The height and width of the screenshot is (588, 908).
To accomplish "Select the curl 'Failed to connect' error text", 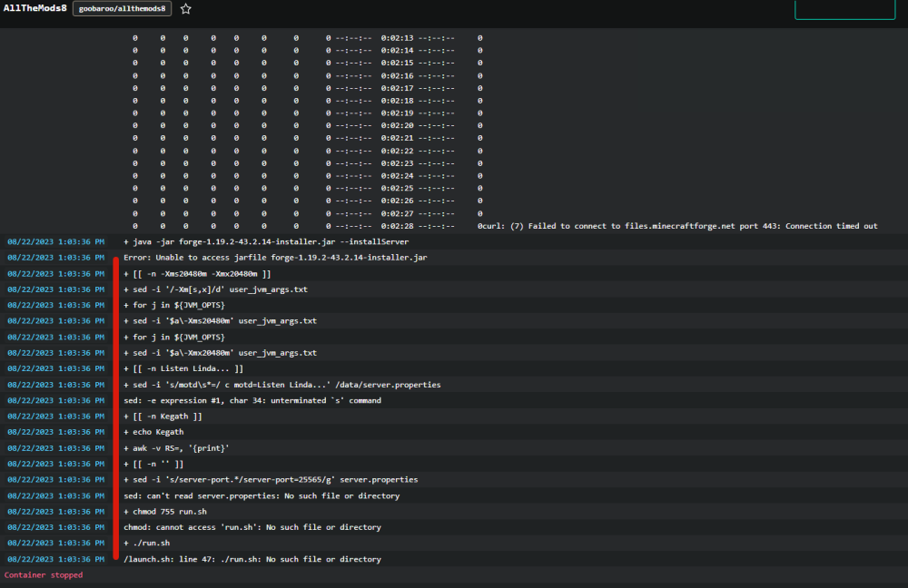I will 679,226.
